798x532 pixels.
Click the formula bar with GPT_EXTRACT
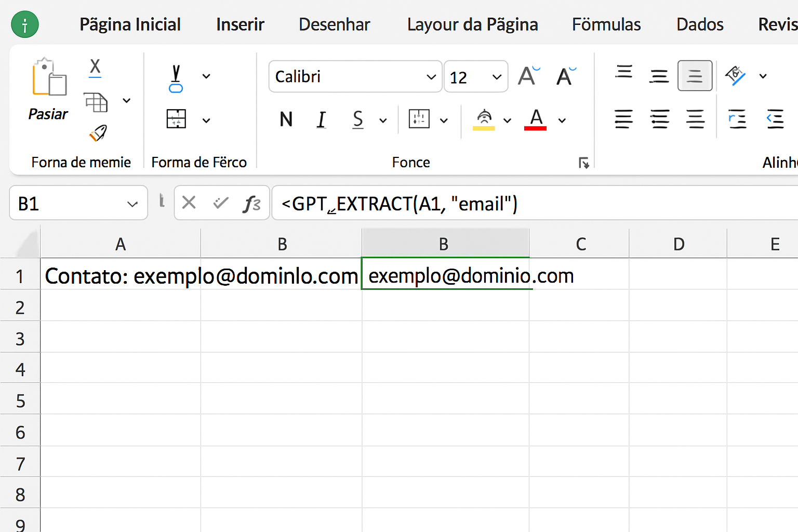(x=535, y=203)
